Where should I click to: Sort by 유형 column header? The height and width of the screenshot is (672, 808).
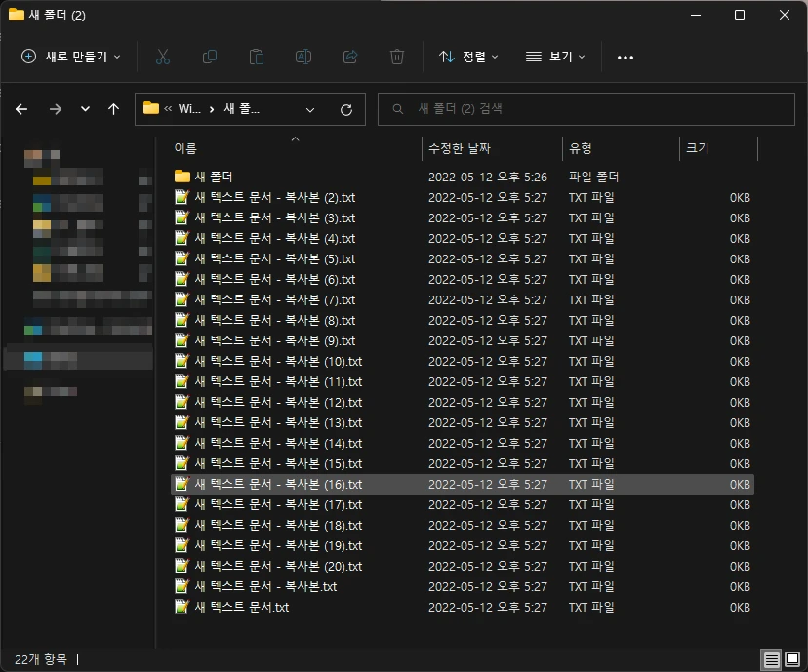click(x=581, y=148)
